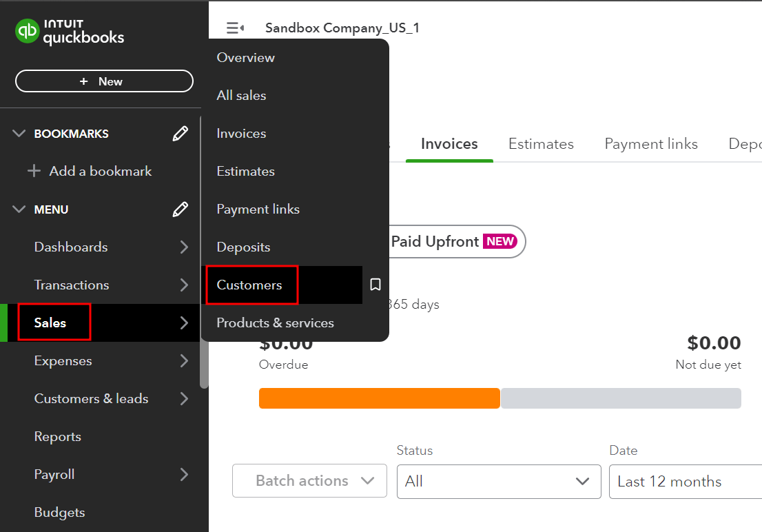Select Products & services from the flyout menu
Viewport: 762px width, 532px height.
[x=275, y=322]
